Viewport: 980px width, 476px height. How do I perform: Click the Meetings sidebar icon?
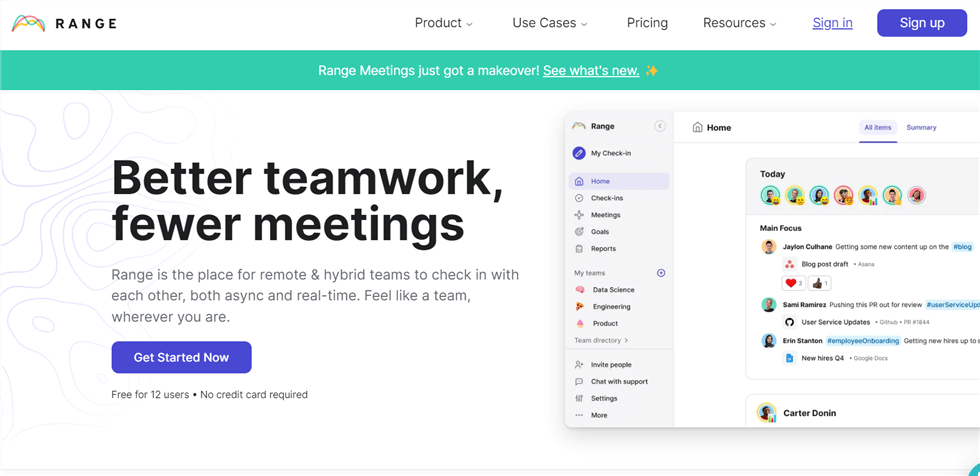(579, 215)
